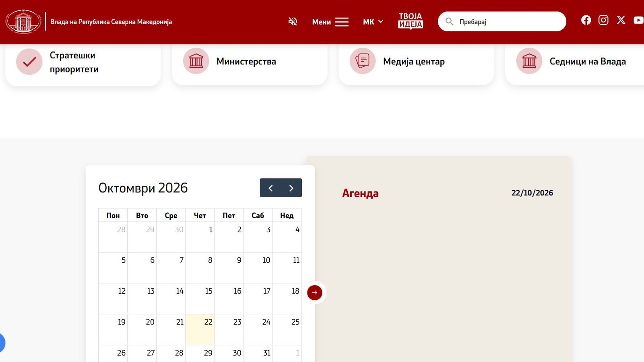The width and height of the screenshot is (644, 362).
Task: Toggle the muted speaker accessibility icon
Action: coord(293,21)
